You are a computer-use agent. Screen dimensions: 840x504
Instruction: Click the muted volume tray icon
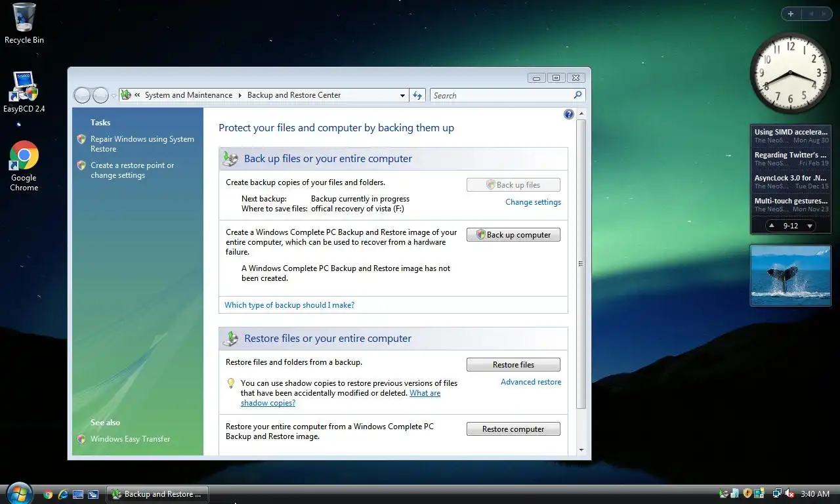pos(790,493)
